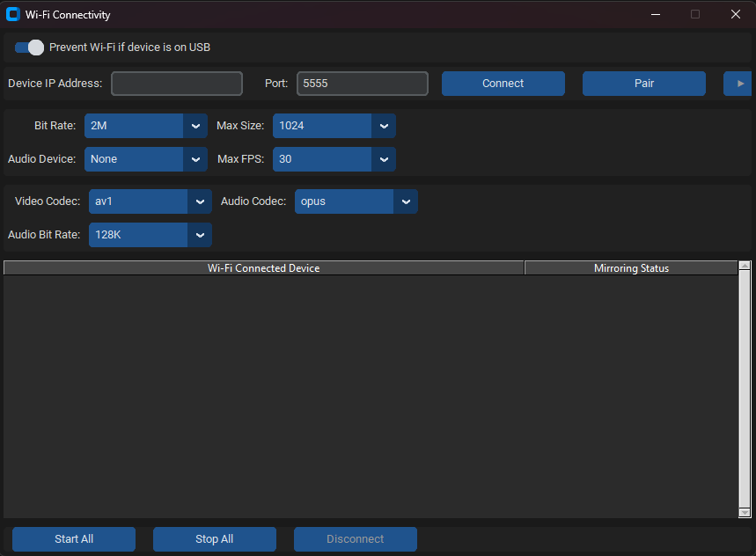Expand the Max Size dropdown showing 1024
The height and width of the screenshot is (556, 756).
(x=334, y=126)
